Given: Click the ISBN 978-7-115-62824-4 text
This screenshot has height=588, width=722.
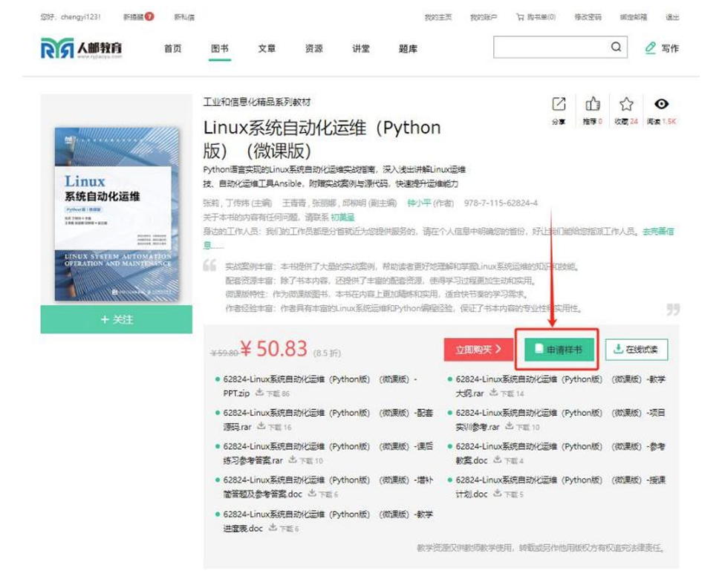Looking at the screenshot, I should pyautogui.click(x=501, y=203).
